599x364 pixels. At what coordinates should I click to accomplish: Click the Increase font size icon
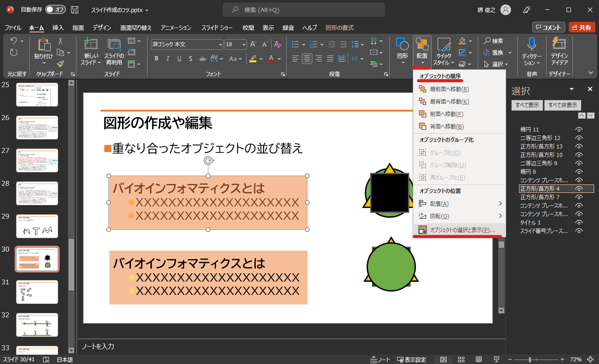[253, 44]
